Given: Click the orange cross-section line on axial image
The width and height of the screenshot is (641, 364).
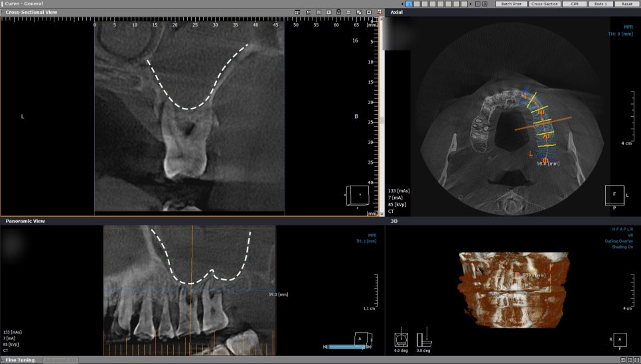Looking at the screenshot, I should (x=543, y=123).
